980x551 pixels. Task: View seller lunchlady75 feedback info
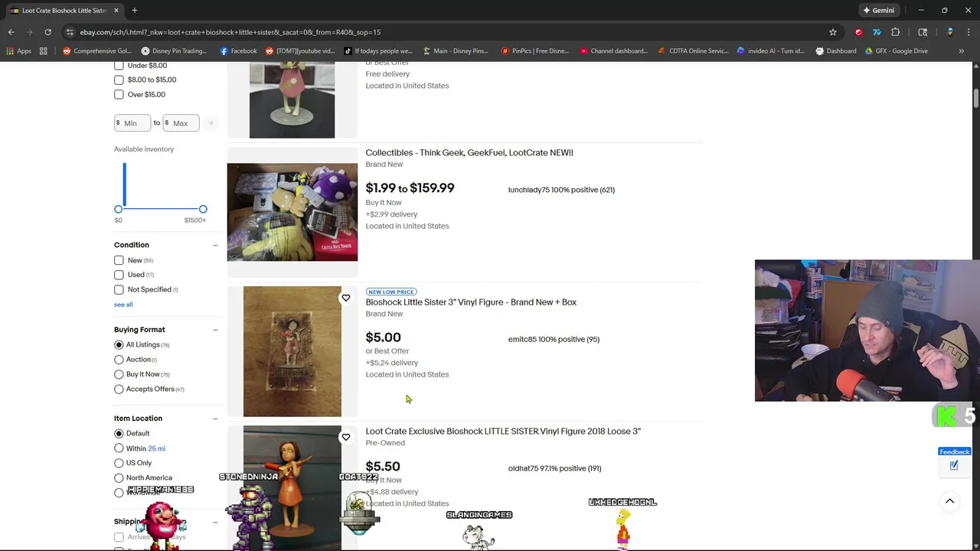tap(561, 190)
